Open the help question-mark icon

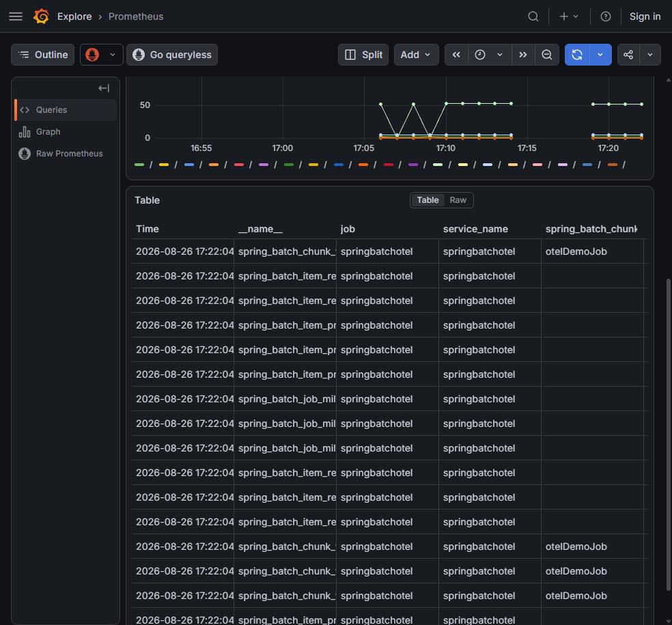coord(605,16)
